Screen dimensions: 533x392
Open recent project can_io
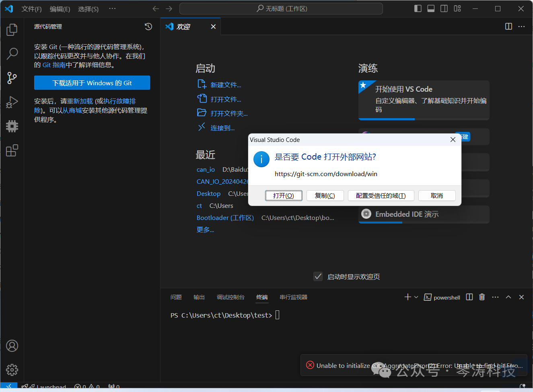pos(206,169)
